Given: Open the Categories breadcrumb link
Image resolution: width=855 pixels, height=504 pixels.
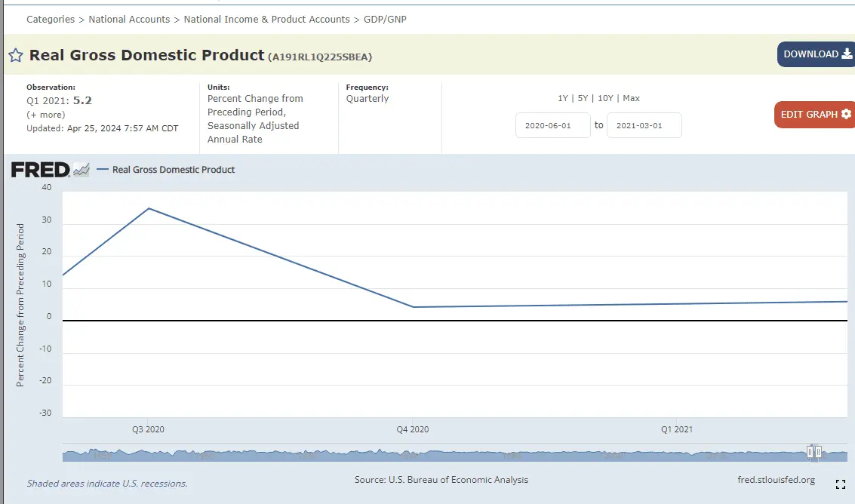Looking at the screenshot, I should pos(51,19).
